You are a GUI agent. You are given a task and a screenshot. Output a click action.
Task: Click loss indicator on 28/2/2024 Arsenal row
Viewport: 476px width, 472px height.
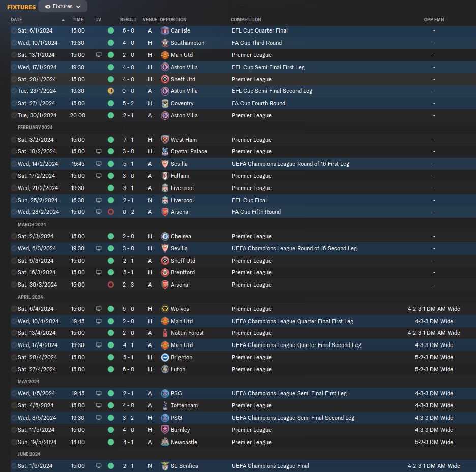point(111,212)
